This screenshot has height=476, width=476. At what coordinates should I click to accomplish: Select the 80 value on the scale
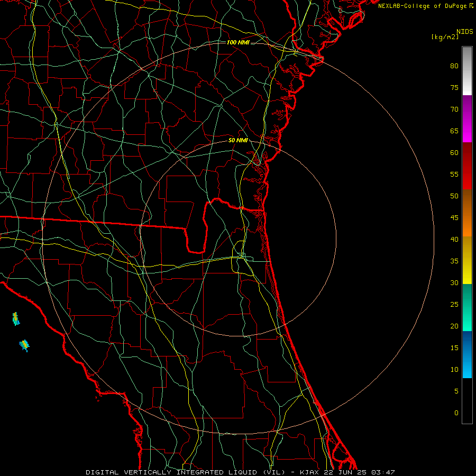point(454,66)
